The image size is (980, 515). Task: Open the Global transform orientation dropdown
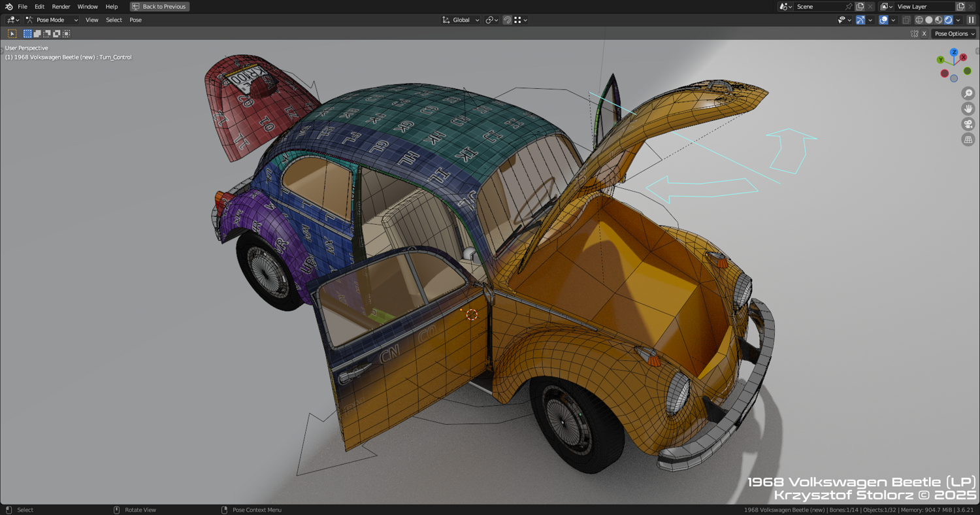461,20
